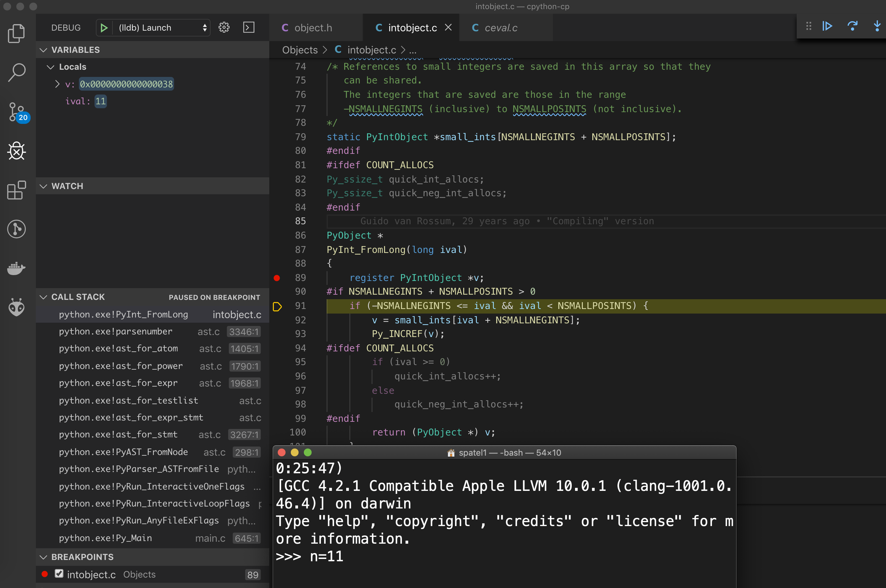Select the python.exe!parsenumber stack frame

click(115, 331)
